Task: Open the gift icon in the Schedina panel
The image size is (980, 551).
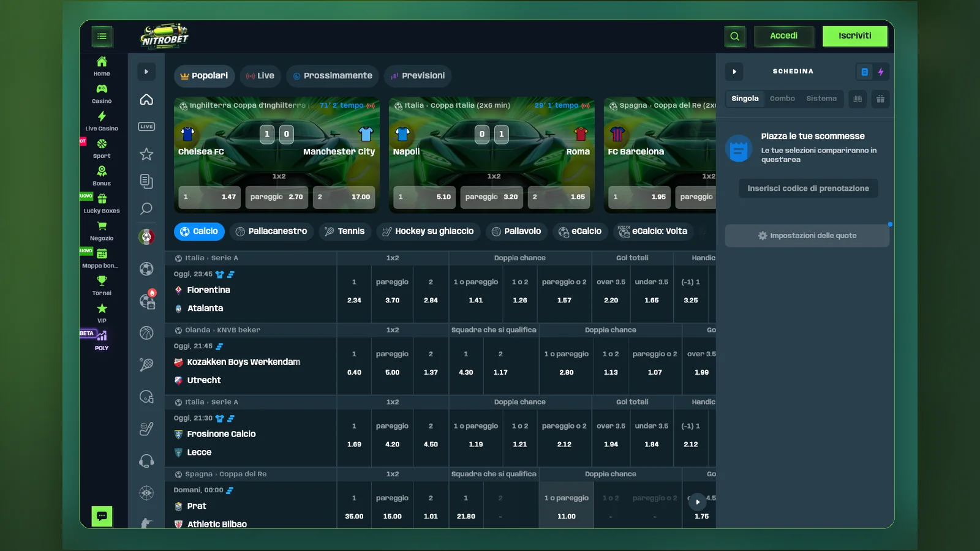Action: point(880,99)
